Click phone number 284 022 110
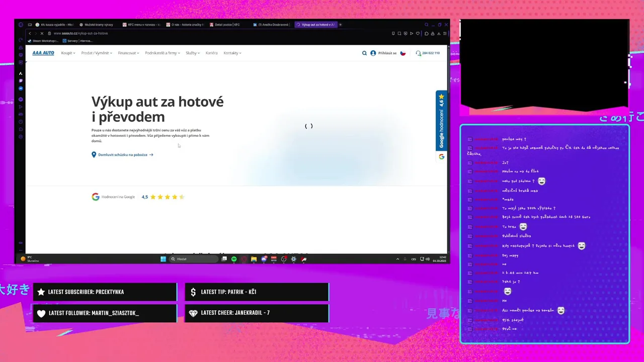The height and width of the screenshot is (362, 644). [x=431, y=53]
